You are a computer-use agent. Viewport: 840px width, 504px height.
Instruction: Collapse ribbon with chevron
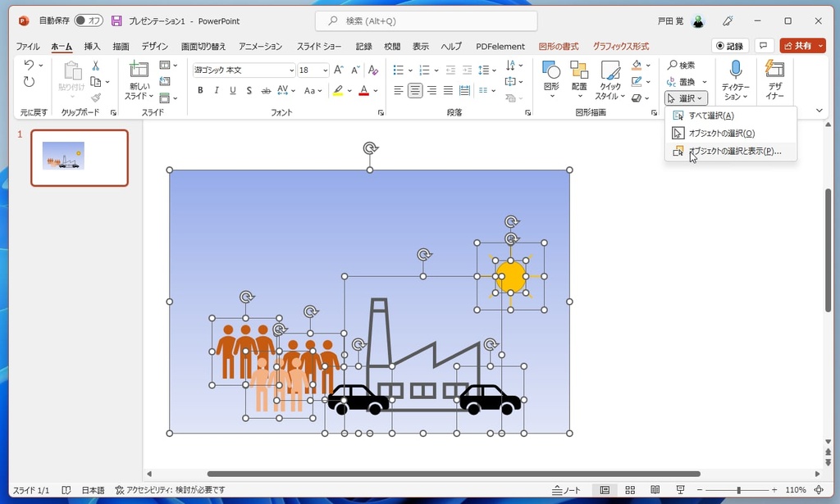(x=819, y=110)
